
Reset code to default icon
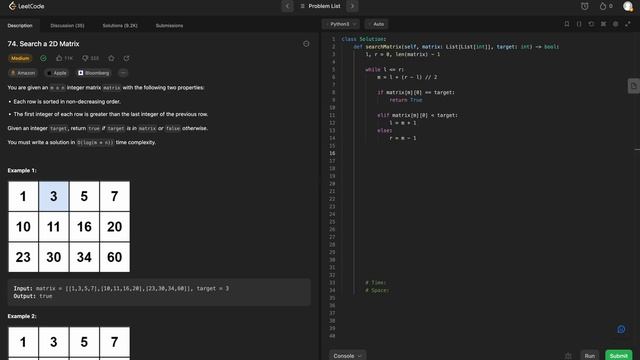coord(591,24)
